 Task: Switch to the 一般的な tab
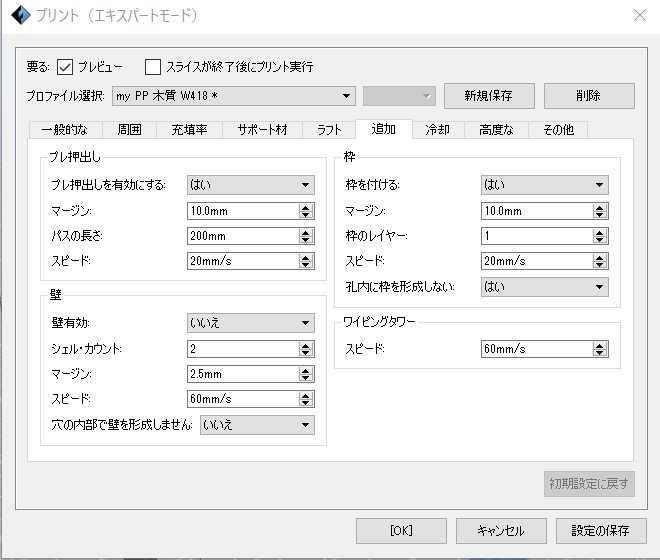point(65,130)
